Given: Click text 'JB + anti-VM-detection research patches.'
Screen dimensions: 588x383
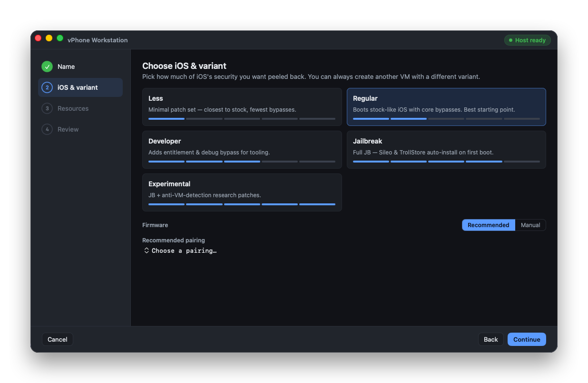Looking at the screenshot, I should (x=205, y=195).
